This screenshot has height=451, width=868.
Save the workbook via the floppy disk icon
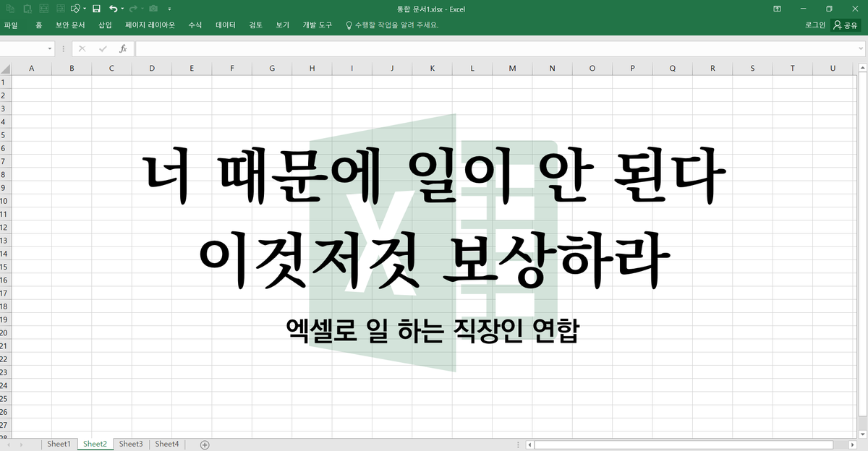(96, 9)
